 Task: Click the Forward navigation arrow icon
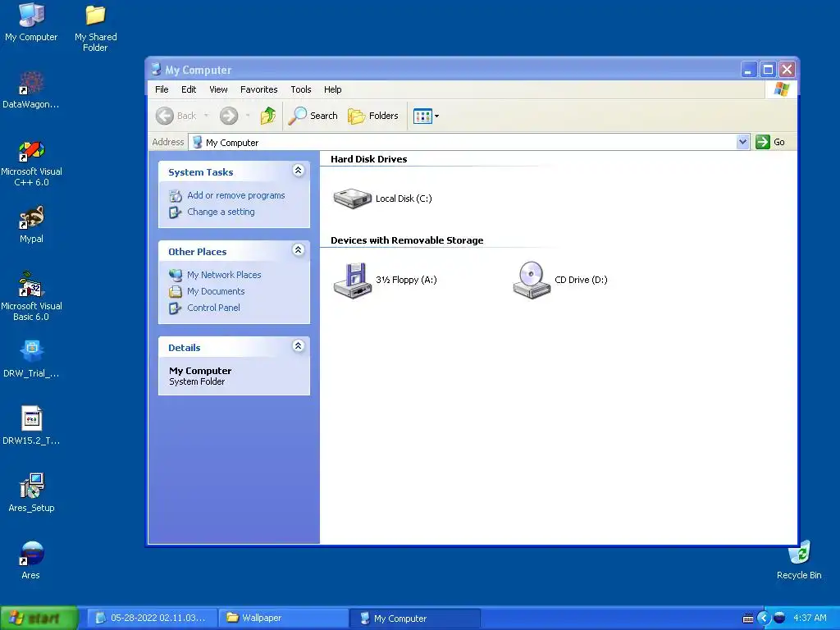click(x=229, y=116)
